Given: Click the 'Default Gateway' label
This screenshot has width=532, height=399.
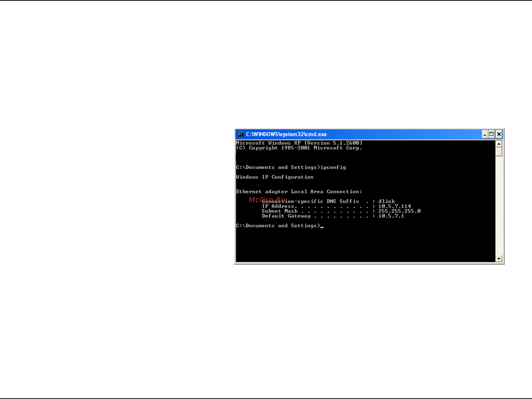Looking at the screenshot, I should (x=286, y=216).
